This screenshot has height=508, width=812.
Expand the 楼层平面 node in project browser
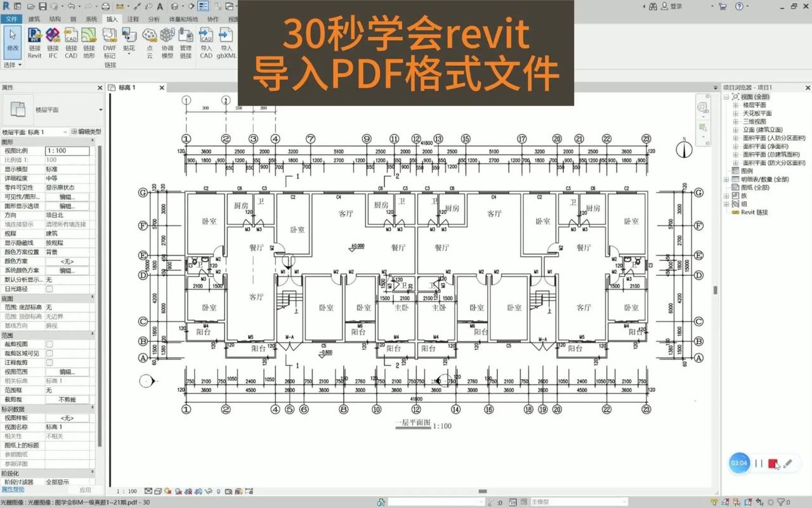click(737, 105)
